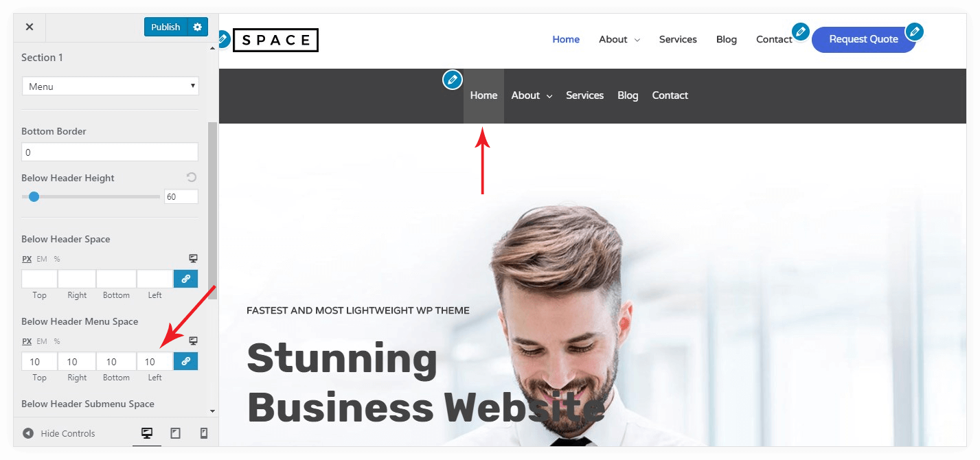Viewport: 980px width, 460px height.
Task: Click the Request Quote button
Action: (x=863, y=39)
